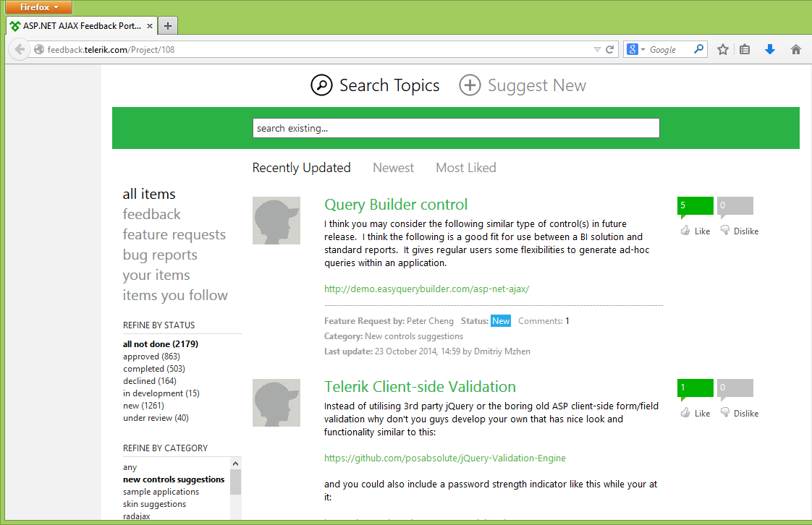
Task: Select the bug reports filter
Action: coord(160,255)
